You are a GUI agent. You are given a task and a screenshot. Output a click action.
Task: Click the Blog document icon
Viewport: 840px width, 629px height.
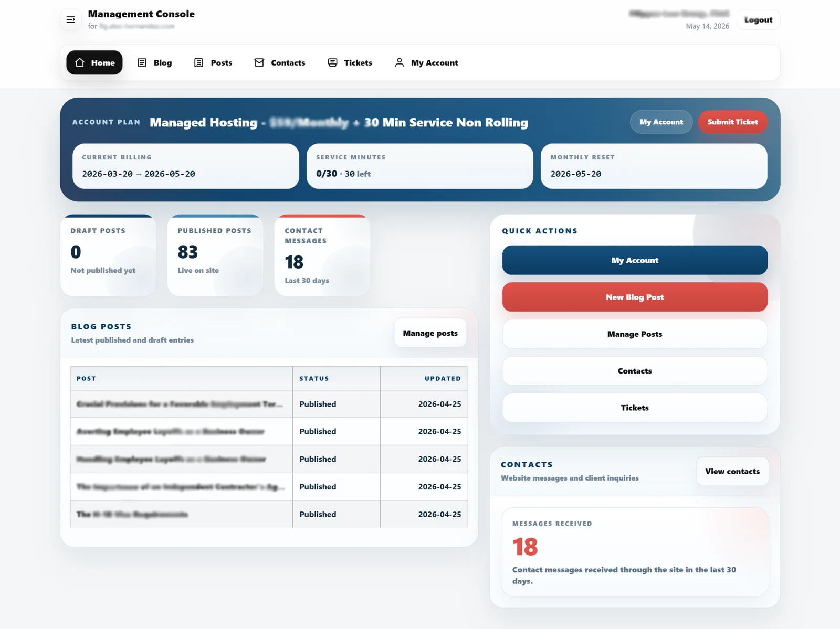pyautogui.click(x=142, y=62)
